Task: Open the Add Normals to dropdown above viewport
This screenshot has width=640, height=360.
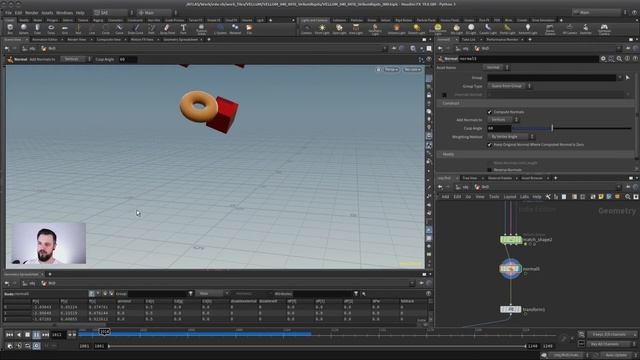Action: coord(76,59)
